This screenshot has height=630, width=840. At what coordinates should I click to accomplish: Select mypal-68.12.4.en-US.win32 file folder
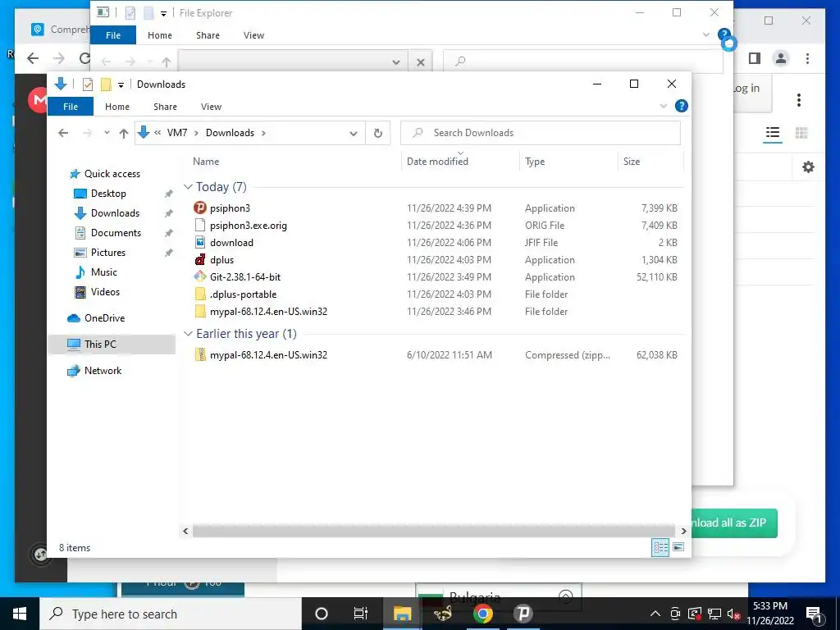point(268,311)
